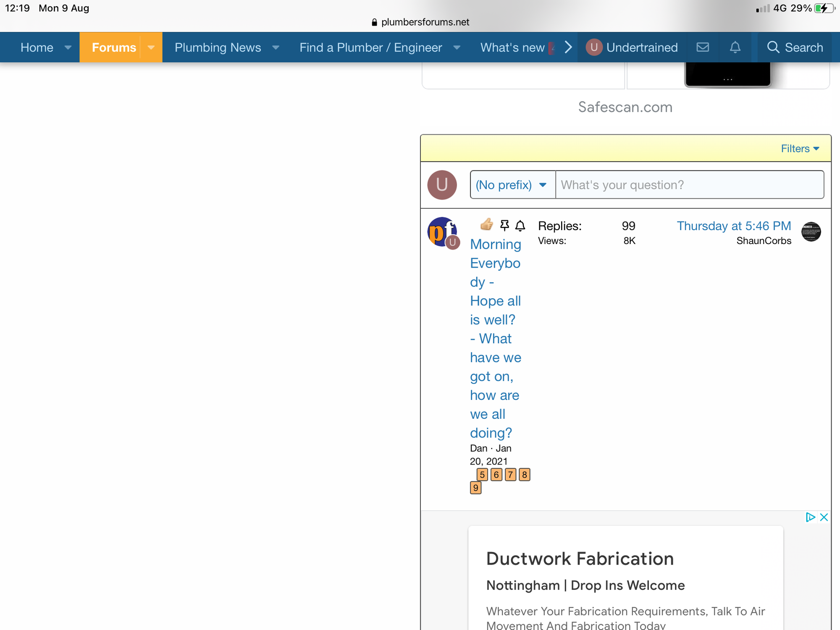The height and width of the screenshot is (630, 840).
Task: Open the inbox envelope icon
Action: point(703,47)
